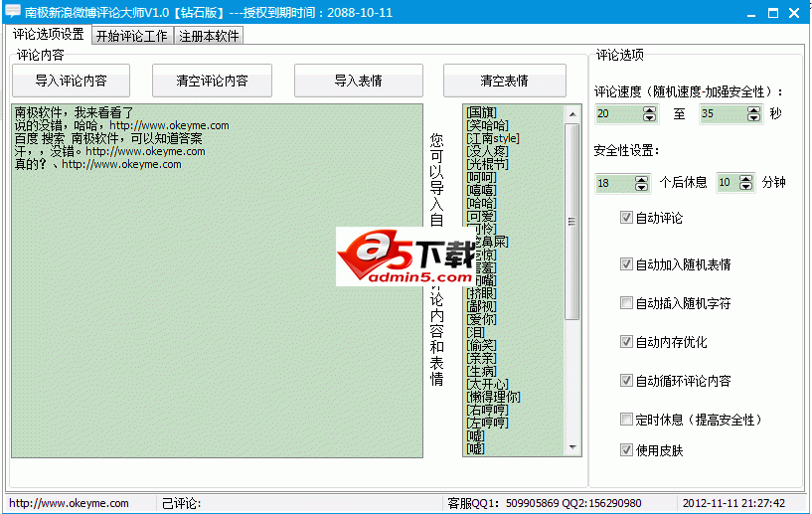Image resolution: width=812 pixels, height=514 pixels.
Task: Click 客服QQ1 contact info in status bar
Action: 545,503
